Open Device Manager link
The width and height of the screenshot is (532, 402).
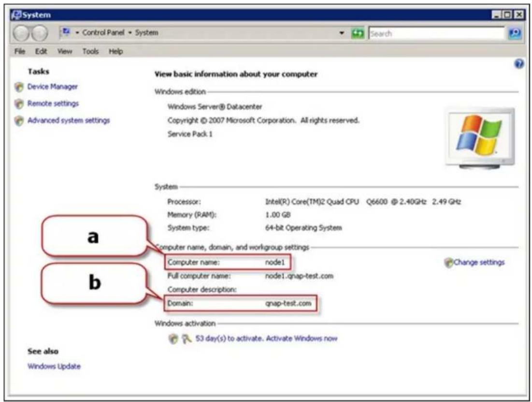pos(52,87)
